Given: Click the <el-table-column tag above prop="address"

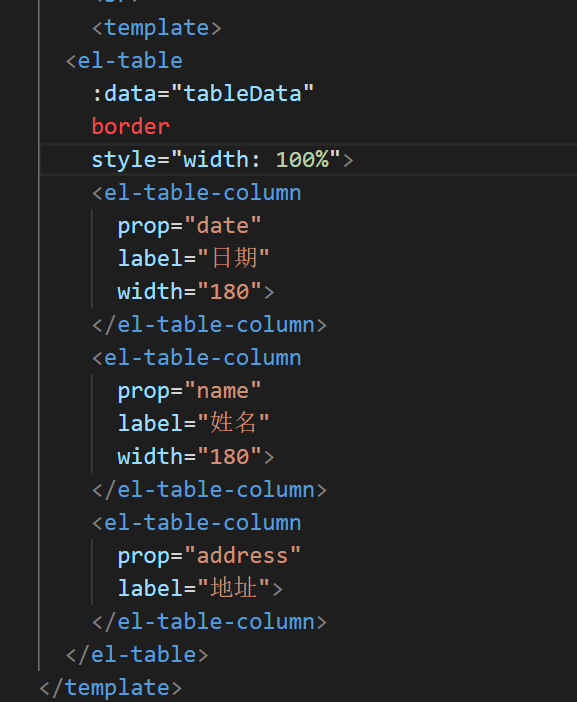Looking at the screenshot, I should click(x=196, y=523).
